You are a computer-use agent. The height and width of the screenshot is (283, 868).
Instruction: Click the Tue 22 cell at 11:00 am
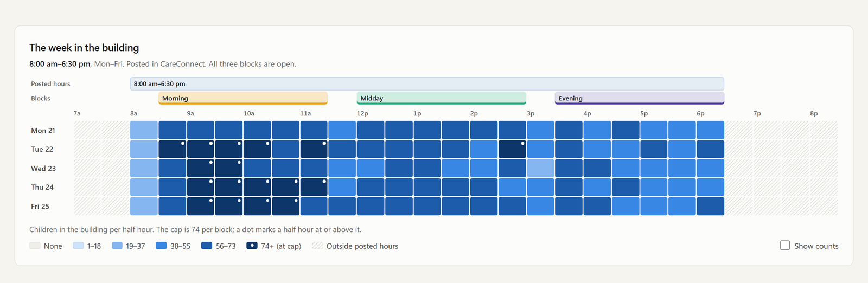(314, 149)
